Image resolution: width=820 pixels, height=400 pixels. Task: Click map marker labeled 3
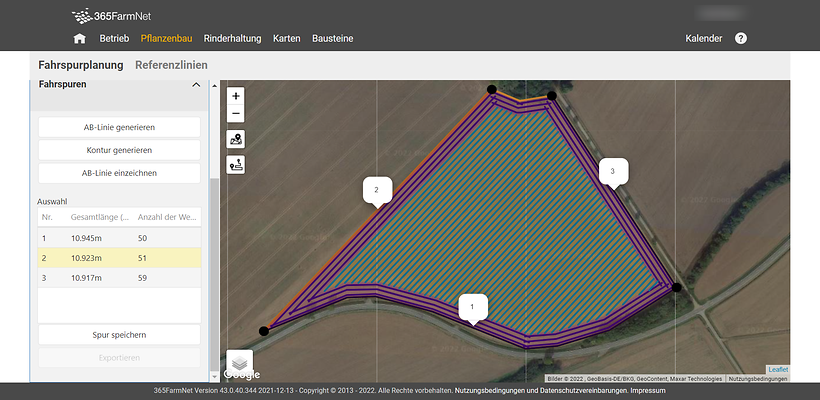click(613, 172)
